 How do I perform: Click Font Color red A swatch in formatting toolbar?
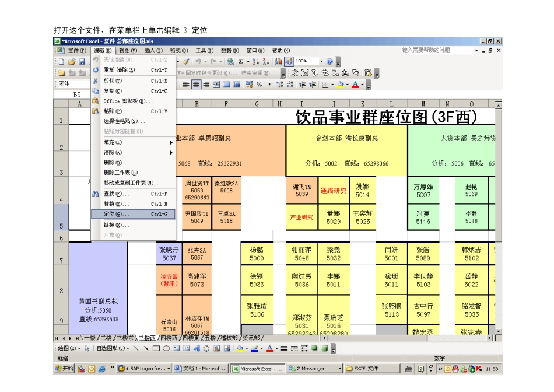(x=356, y=85)
